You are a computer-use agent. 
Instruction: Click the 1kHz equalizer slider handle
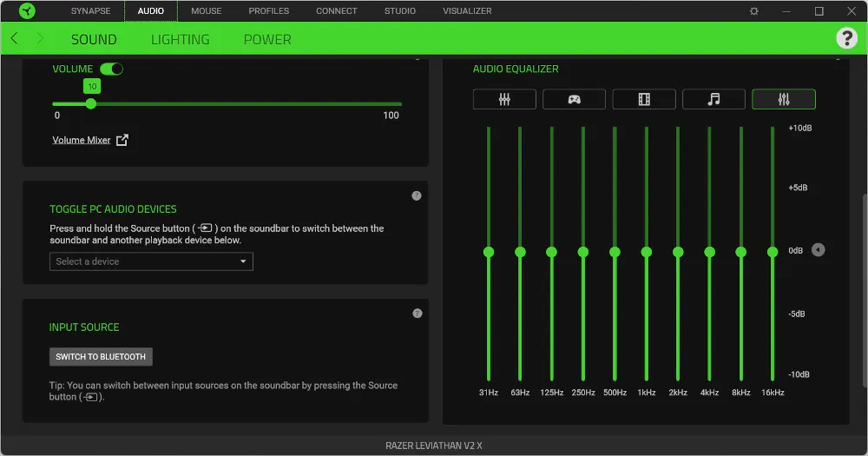(x=646, y=252)
